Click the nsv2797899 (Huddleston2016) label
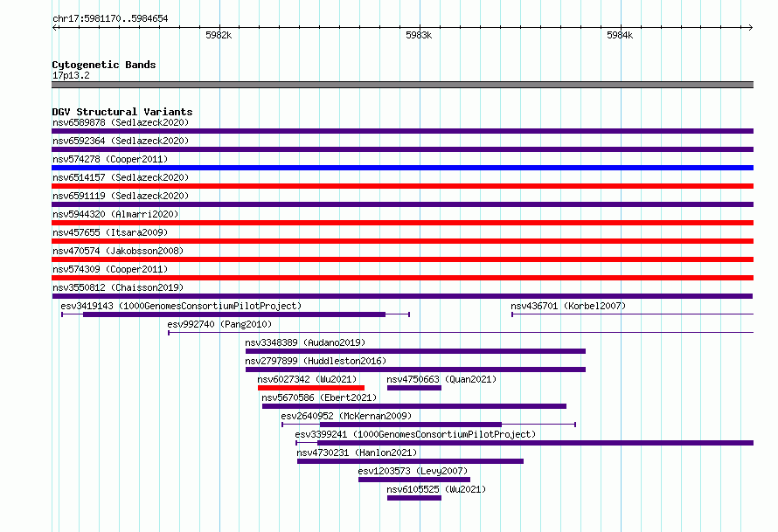This screenshot has width=778, height=532. pyautogui.click(x=316, y=361)
